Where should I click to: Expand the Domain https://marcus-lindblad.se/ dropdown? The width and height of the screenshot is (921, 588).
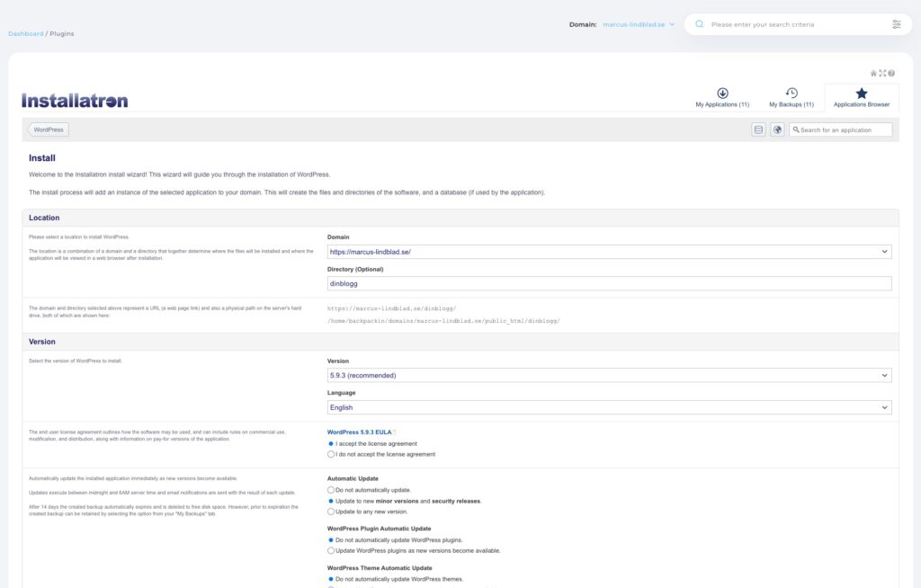[x=609, y=252]
